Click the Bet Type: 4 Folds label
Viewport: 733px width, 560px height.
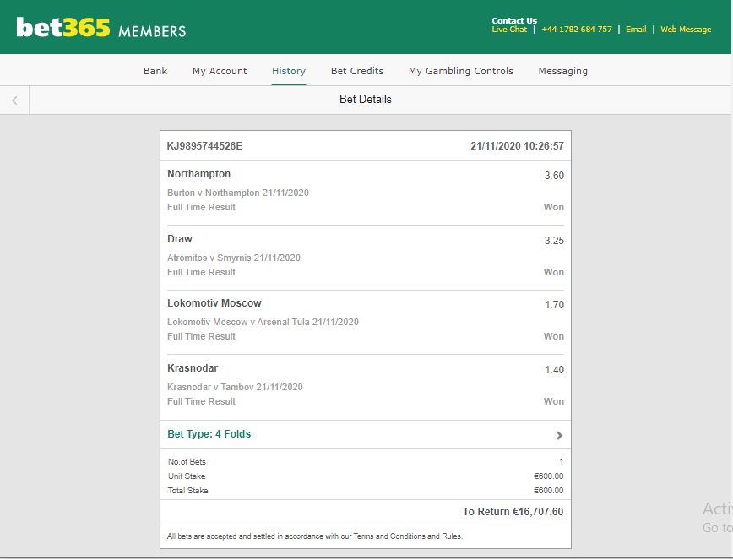(x=209, y=434)
